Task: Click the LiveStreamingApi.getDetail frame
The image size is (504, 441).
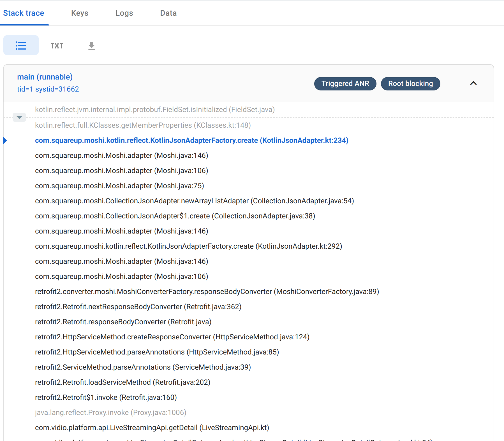Action: point(152,428)
